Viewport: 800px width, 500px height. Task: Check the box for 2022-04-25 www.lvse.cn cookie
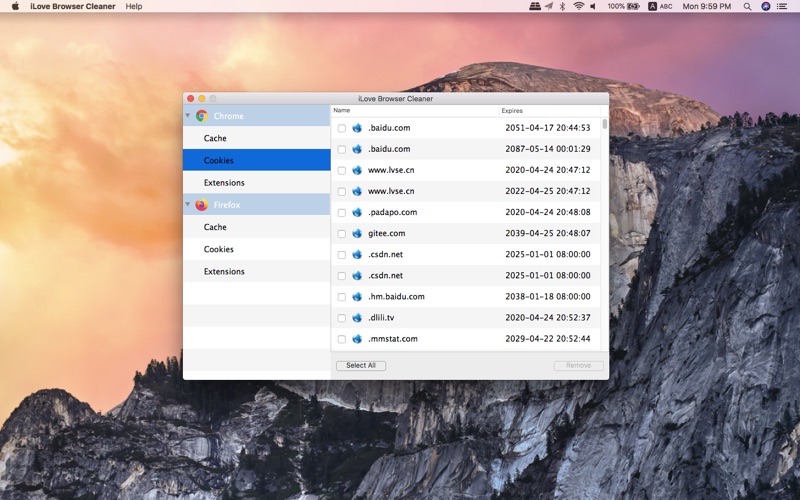tap(342, 192)
